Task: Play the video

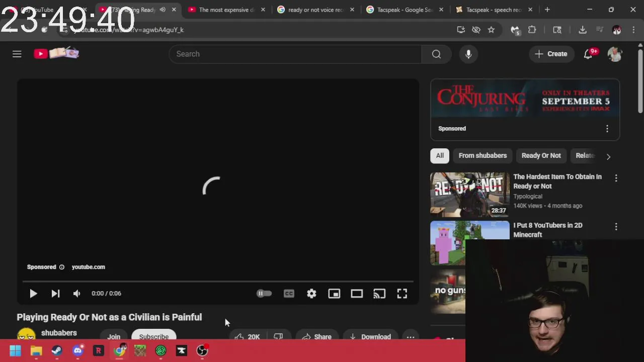Action: pos(33,294)
